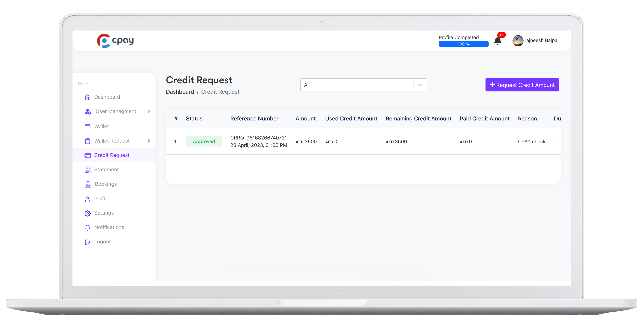Click the Settings gear icon
This screenshot has height=321, width=644.
87,213
